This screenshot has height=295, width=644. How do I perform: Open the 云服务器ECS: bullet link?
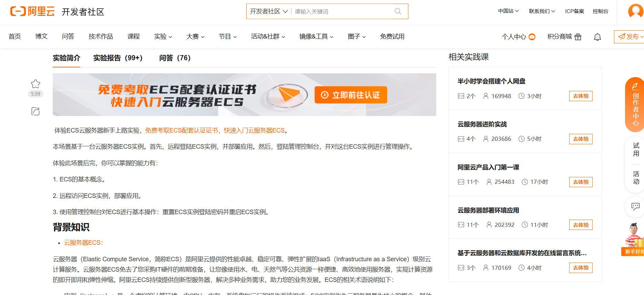(83, 243)
